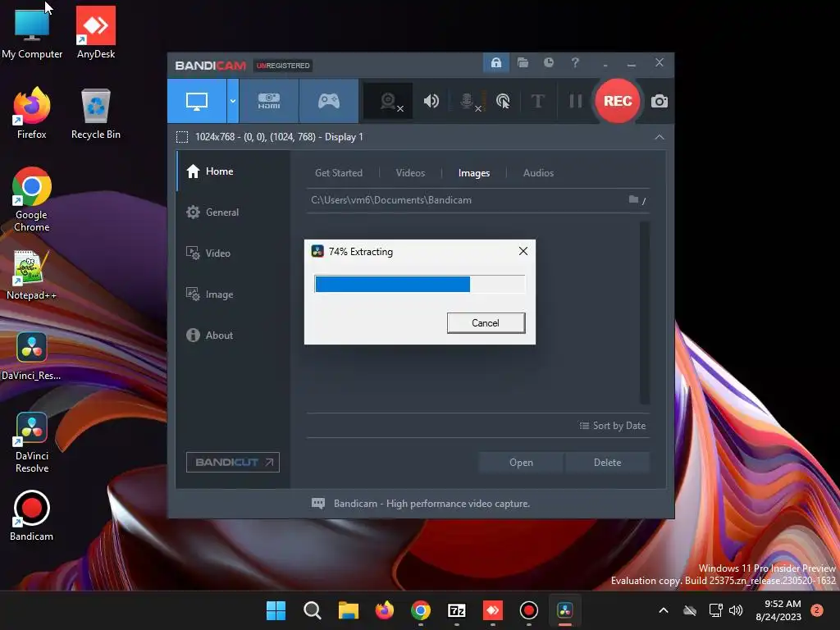Open the clock and date panel

[x=778, y=610]
